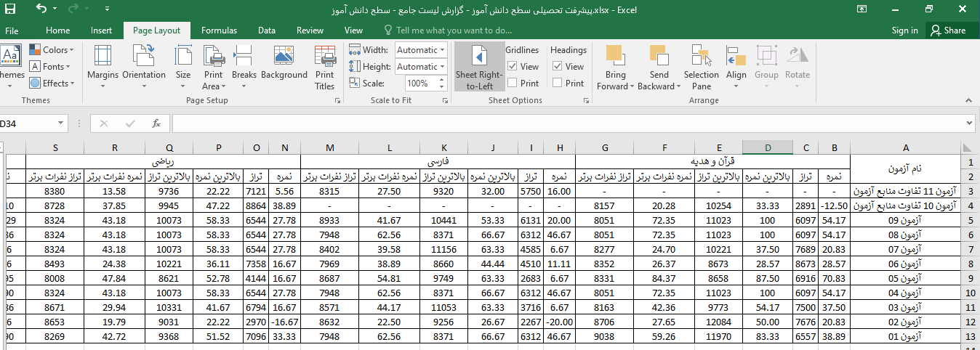Click the Rotate objects icon

coord(797,56)
